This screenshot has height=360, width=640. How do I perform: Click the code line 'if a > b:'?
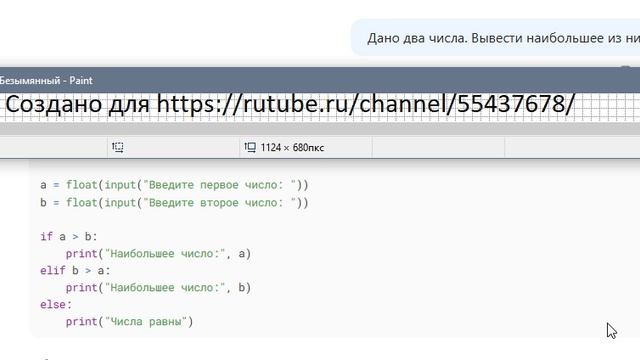[x=69, y=236]
